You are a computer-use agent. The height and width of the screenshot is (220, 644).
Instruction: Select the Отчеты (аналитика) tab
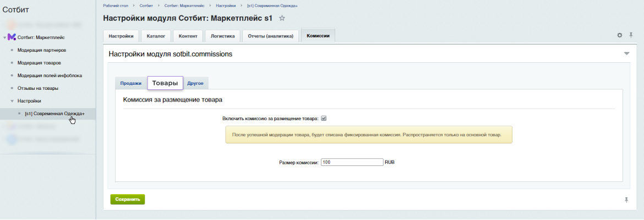click(271, 36)
